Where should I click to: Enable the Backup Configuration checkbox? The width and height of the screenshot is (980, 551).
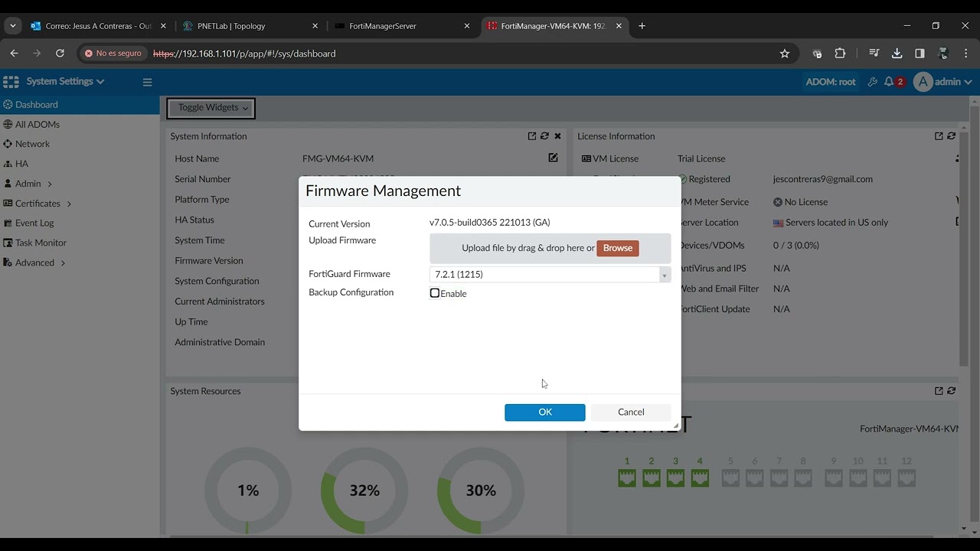point(435,293)
